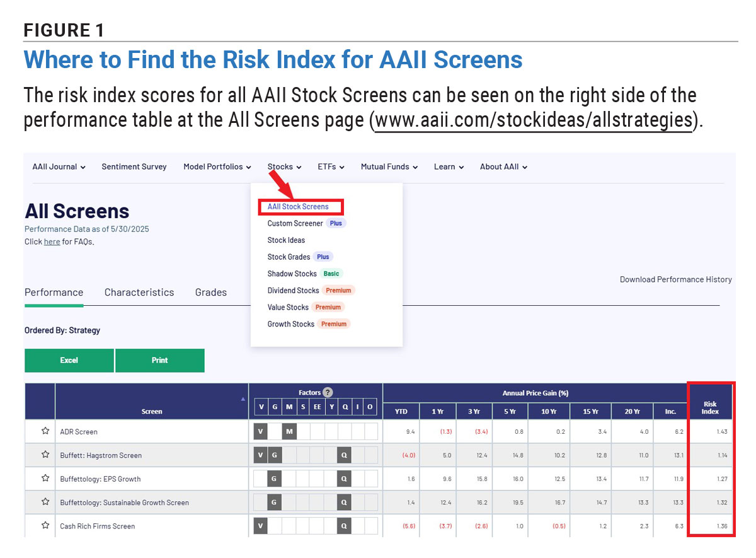
Task: Expand the AAII Journal menu
Action: coord(59,166)
